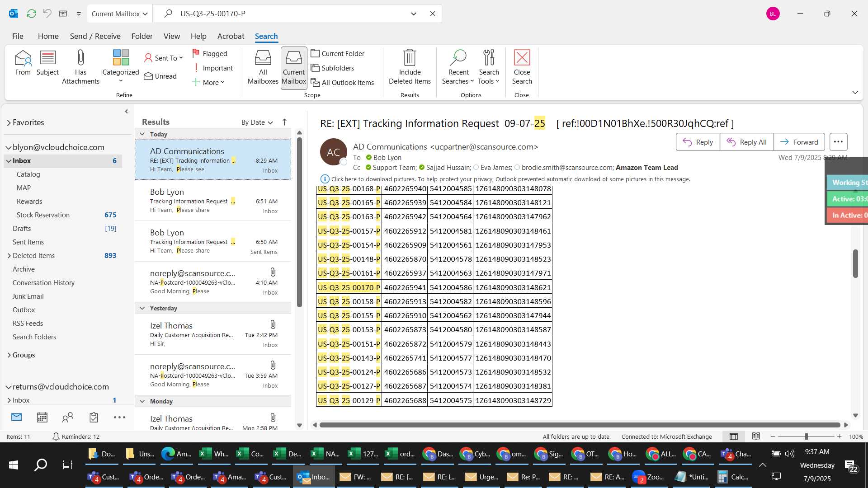Open the Bob Lyon 6:51 AM email
The height and width of the screenshot is (488, 868).
(213, 201)
